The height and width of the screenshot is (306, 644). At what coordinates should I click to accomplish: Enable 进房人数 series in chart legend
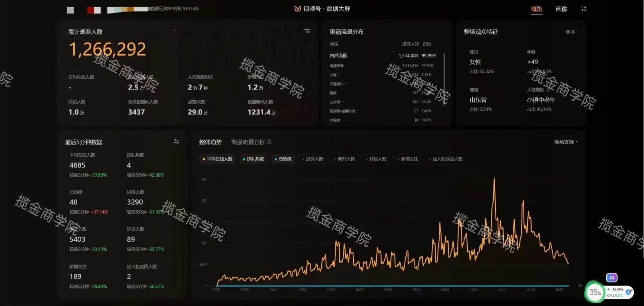coord(312,159)
